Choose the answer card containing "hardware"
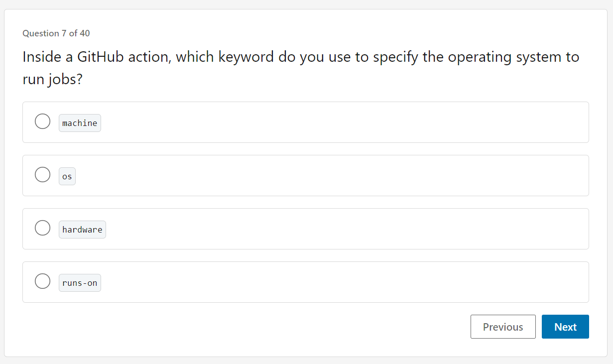This screenshot has width=613, height=364. (x=305, y=229)
